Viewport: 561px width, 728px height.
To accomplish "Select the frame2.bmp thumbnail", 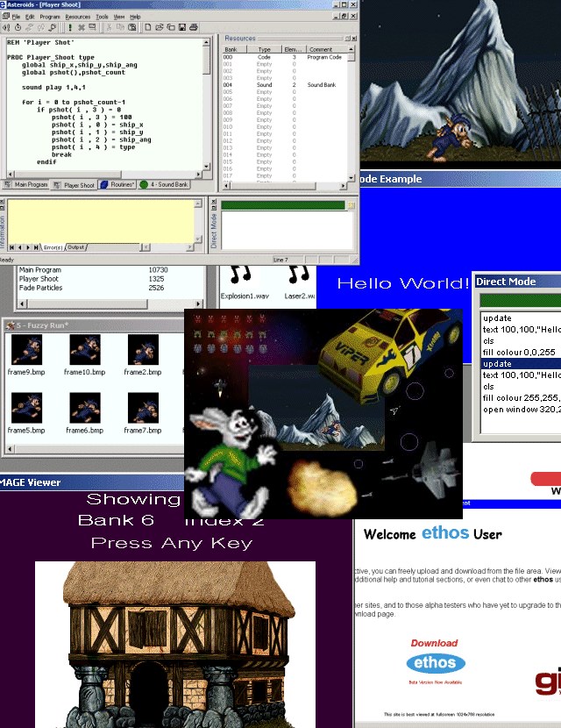I will (x=143, y=350).
